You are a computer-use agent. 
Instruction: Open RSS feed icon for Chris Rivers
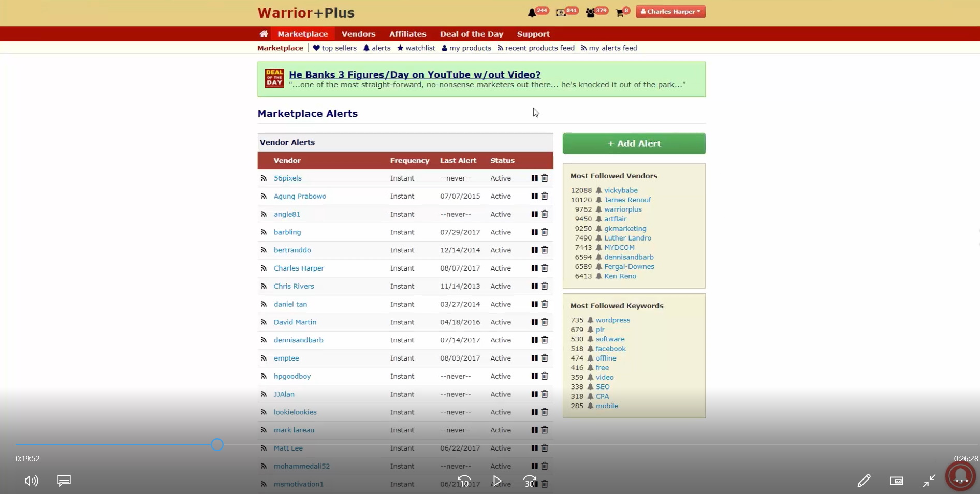(264, 286)
